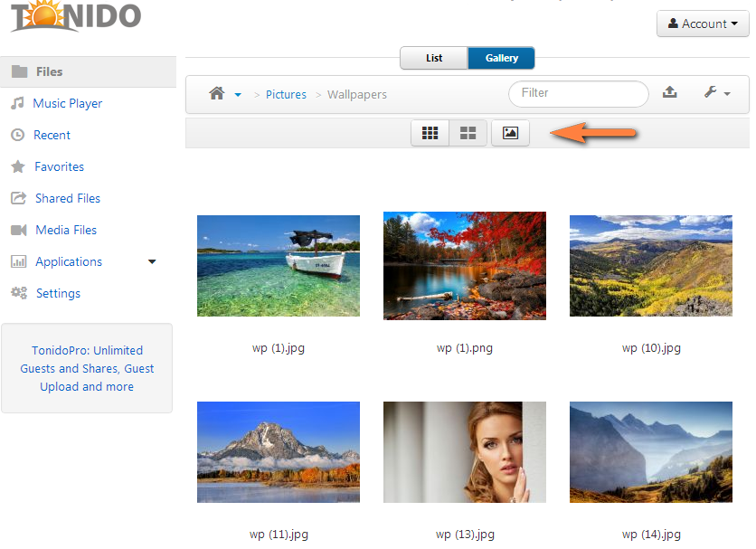Open the Account dropdown menu
Image resolution: width=756 pixels, height=549 pixels.
tap(703, 24)
